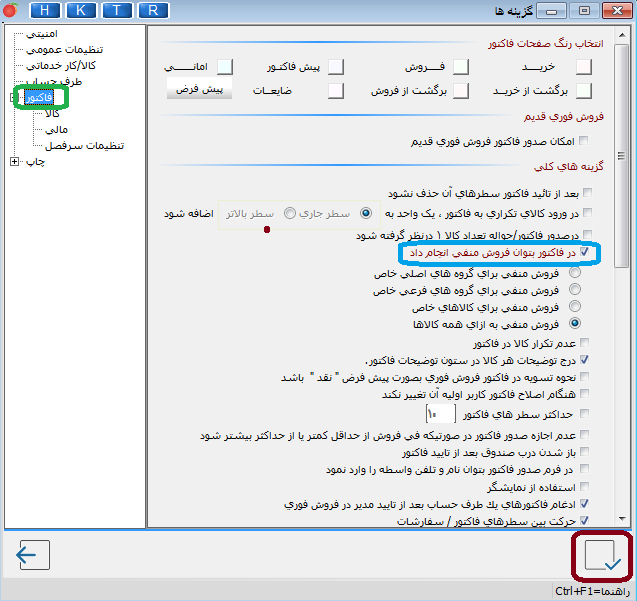Select تنظیمات سرفصل under فاکتور
The height and width of the screenshot is (601, 637).
tap(84, 145)
